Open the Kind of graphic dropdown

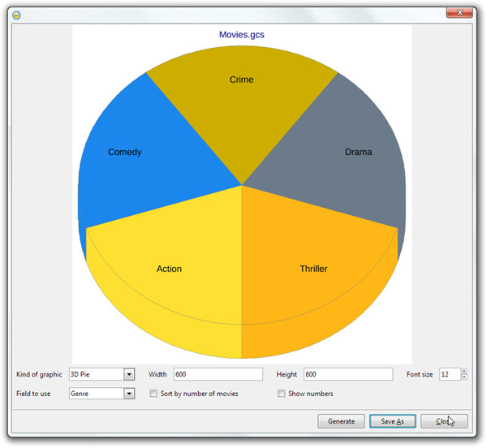pos(129,374)
